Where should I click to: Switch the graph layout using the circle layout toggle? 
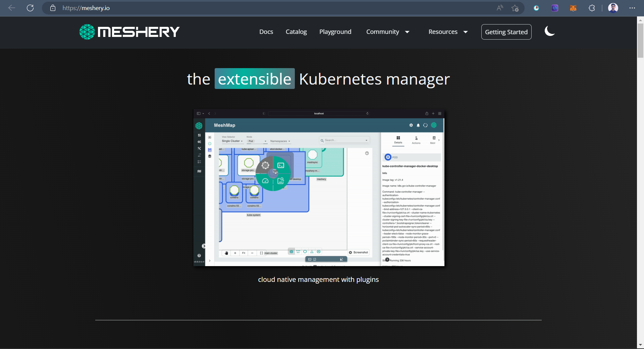pos(305,252)
